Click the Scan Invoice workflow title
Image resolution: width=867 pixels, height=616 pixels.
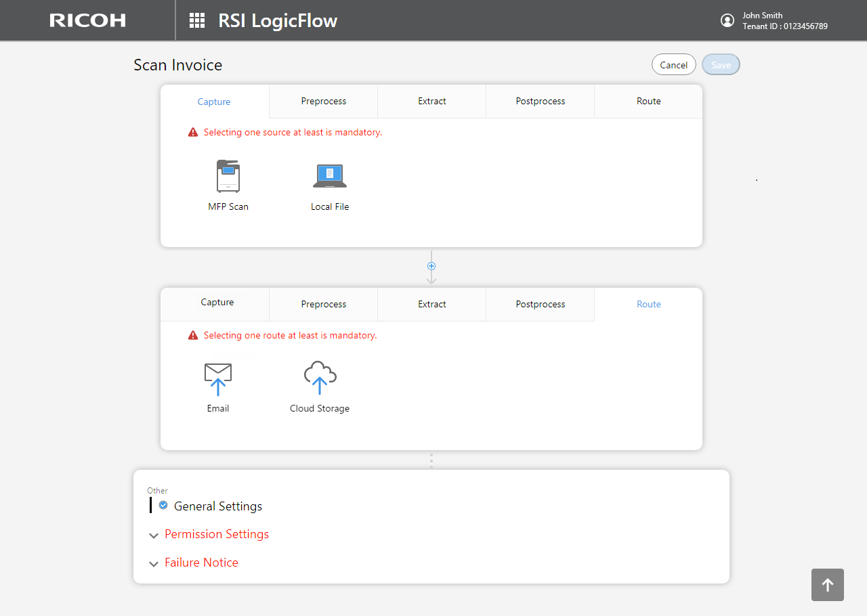point(177,65)
